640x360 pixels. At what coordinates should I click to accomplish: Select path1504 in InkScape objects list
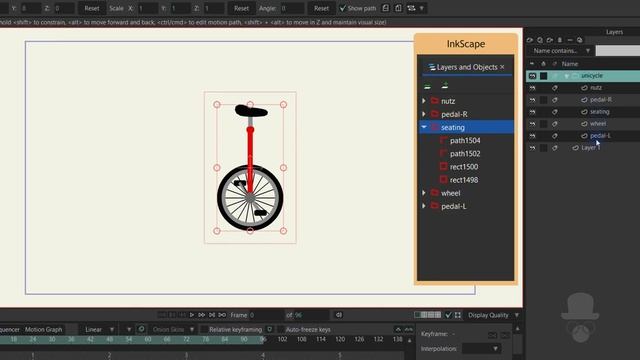pos(465,140)
